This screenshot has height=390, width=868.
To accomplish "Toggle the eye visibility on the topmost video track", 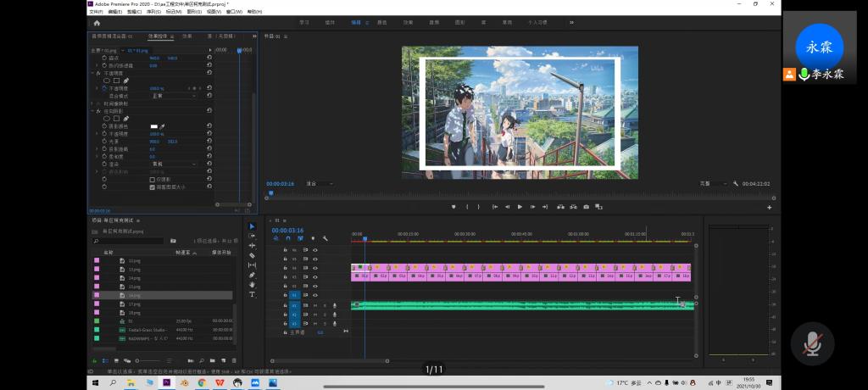I will (315, 250).
